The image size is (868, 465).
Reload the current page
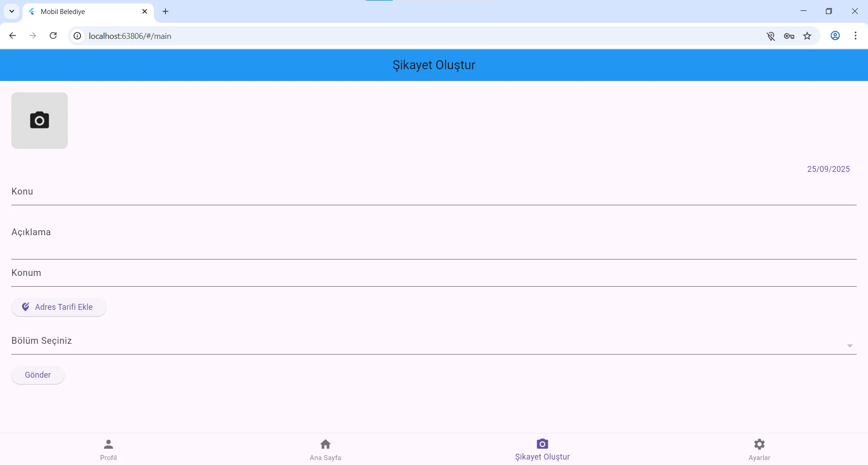point(53,36)
